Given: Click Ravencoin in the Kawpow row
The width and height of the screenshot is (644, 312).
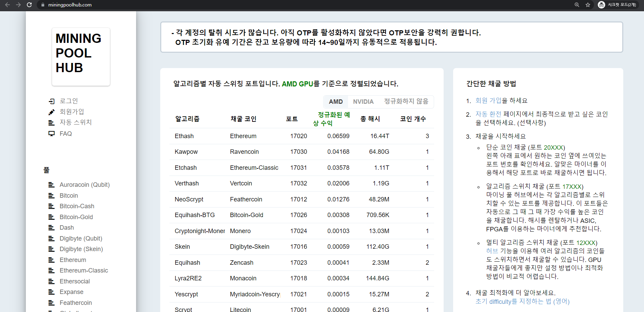Looking at the screenshot, I should click(x=244, y=152).
